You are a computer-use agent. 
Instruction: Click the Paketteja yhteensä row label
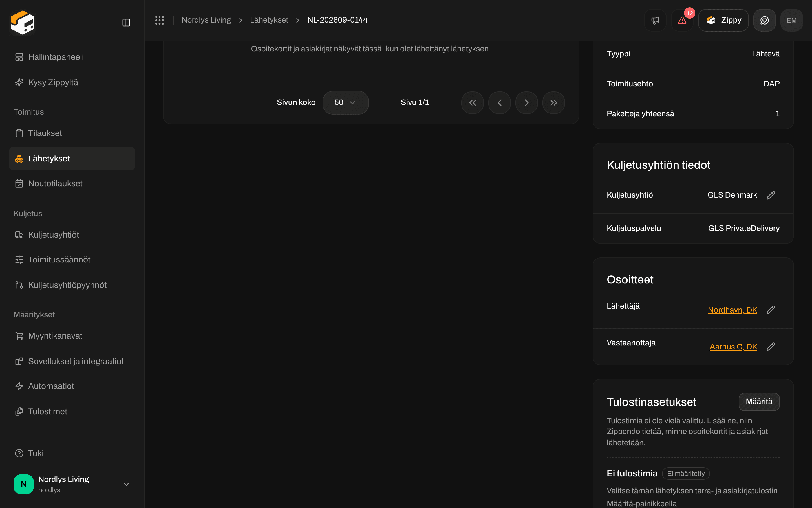[x=640, y=114]
